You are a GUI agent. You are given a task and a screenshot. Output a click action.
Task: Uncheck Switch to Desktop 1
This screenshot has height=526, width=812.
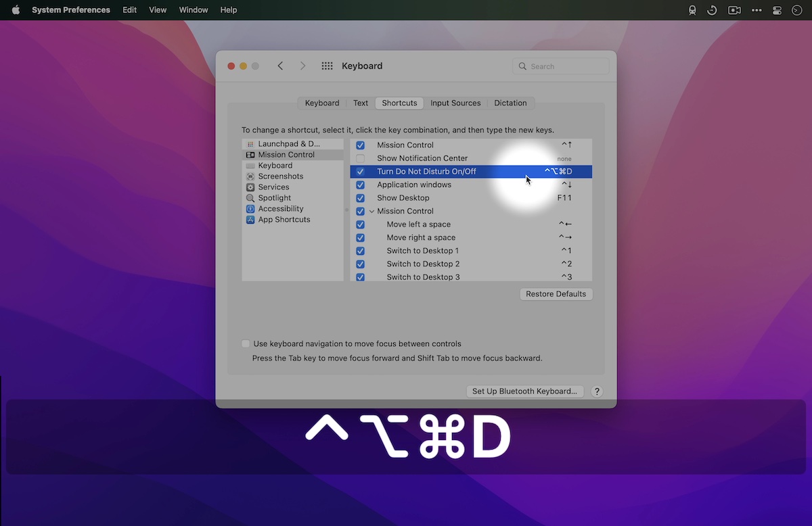pos(360,251)
